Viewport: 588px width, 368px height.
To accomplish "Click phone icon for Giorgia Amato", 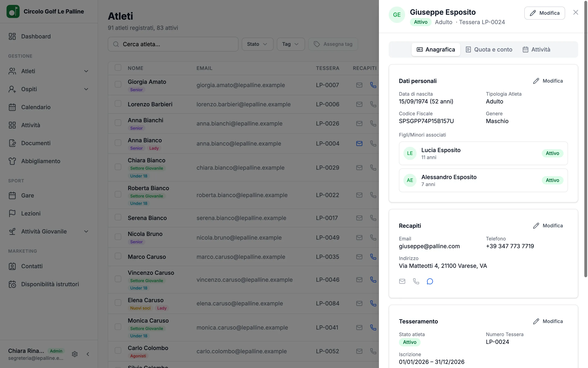I will pos(373,85).
